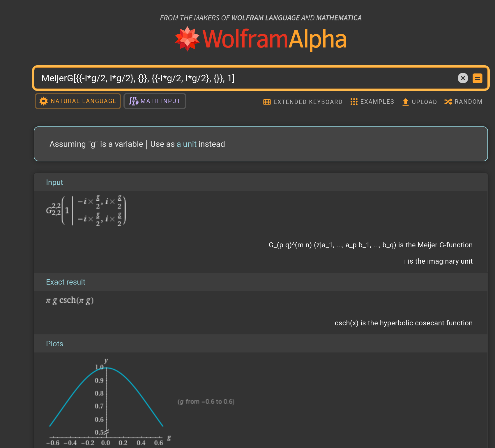This screenshot has height=448, width=495.
Task: Click the WolframAlpha spikey star logo
Action: pos(187,39)
